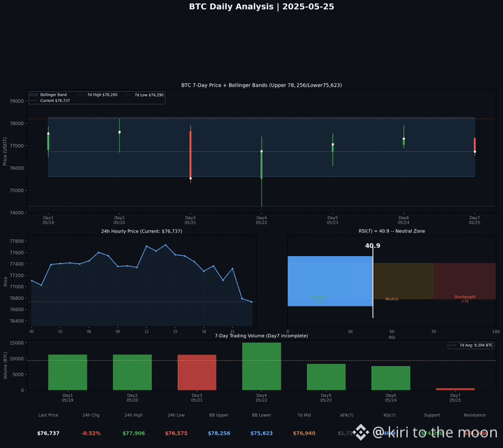Click the Last Price header in the stats row
The height and width of the screenshot is (448, 503).
(48, 415)
